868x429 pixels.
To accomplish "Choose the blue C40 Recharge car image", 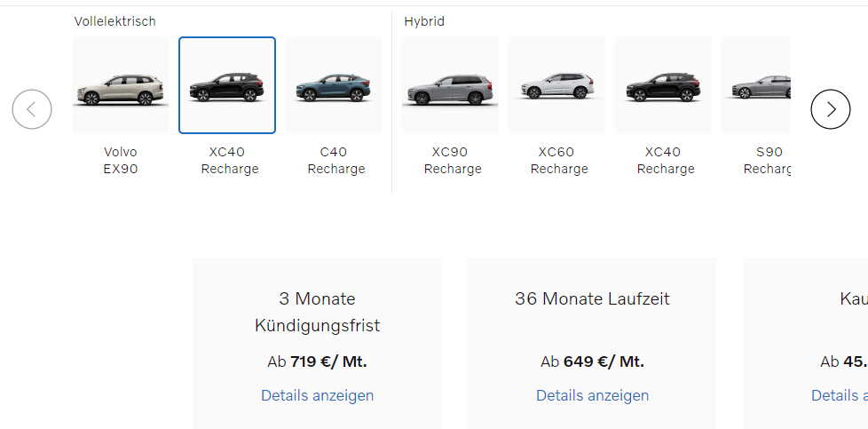I will [x=334, y=85].
